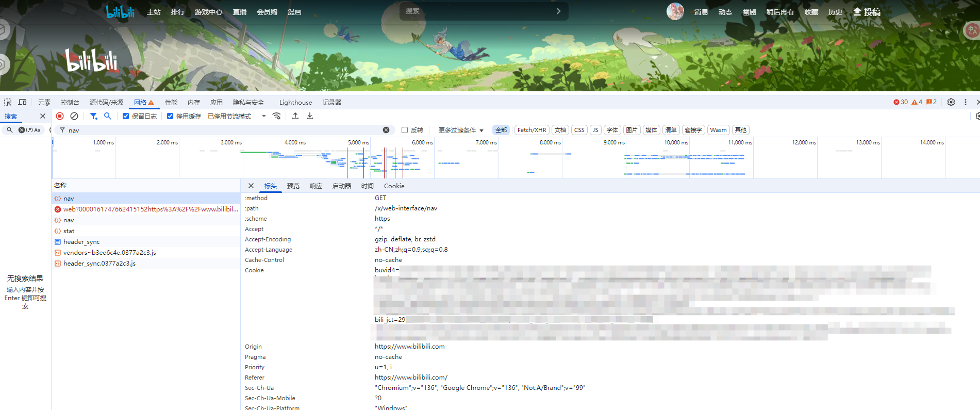Select vendors~b3ee6c4e.0377a2c3.js request
Viewport: 980px width, 410px height.
click(146, 253)
